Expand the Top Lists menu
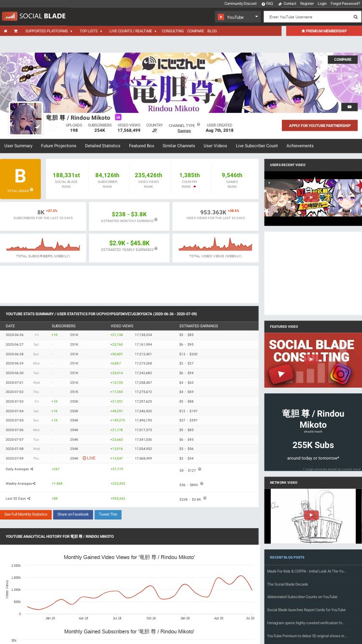This screenshot has width=362, height=644. pyautogui.click(x=91, y=31)
